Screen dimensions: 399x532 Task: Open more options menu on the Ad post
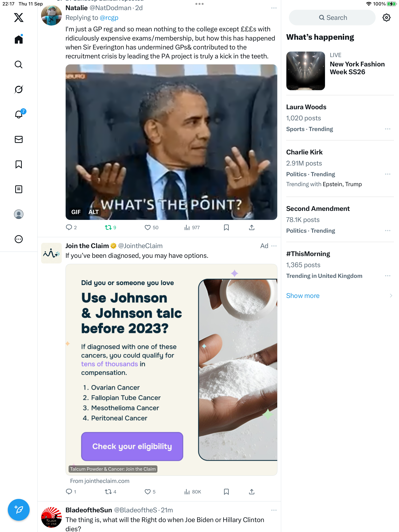click(274, 246)
